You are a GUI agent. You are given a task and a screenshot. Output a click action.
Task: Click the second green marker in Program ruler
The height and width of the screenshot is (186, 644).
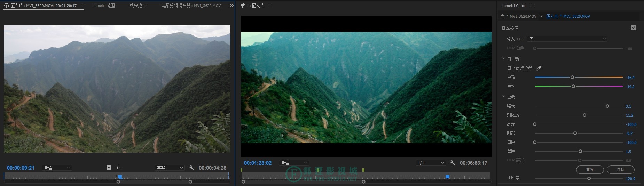(318, 170)
